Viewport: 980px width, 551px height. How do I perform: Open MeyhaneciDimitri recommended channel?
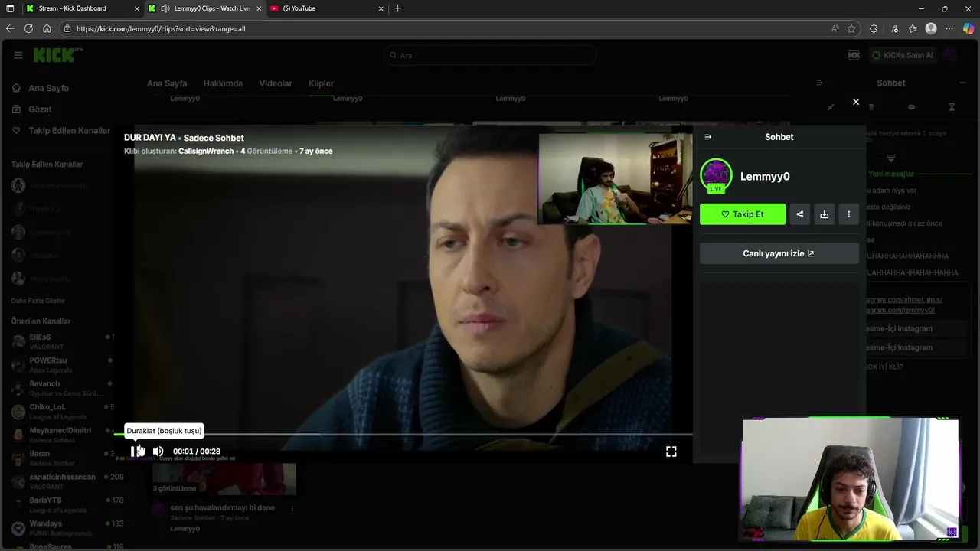pyautogui.click(x=61, y=435)
